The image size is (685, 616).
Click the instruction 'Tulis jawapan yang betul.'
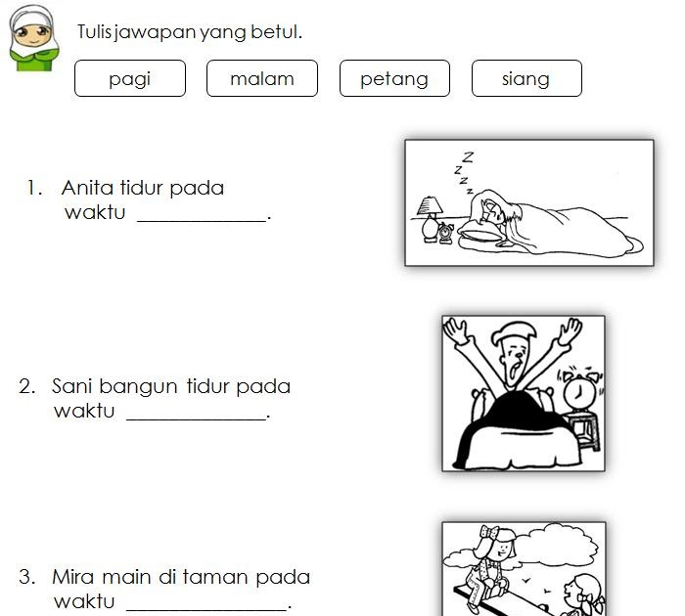pos(190,32)
